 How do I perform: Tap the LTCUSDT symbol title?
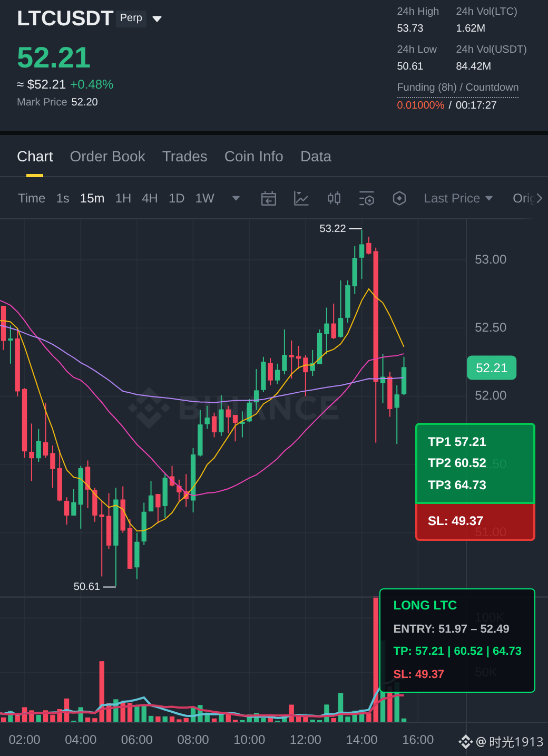(x=65, y=18)
